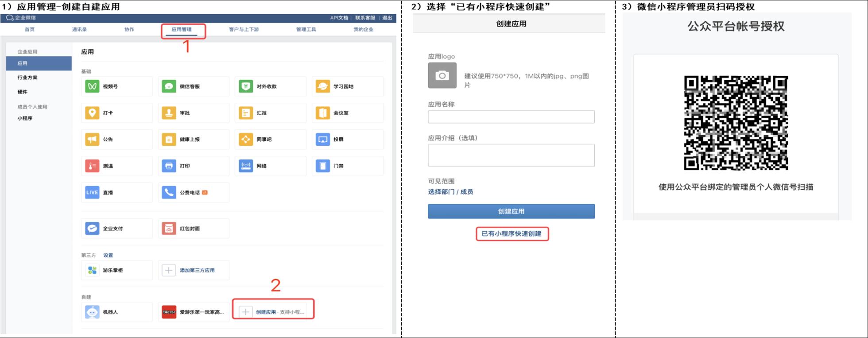Open the 红包封面 app icon
This screenshot has width=868, height=338.
pyautogui.click(x=169, y=228)
